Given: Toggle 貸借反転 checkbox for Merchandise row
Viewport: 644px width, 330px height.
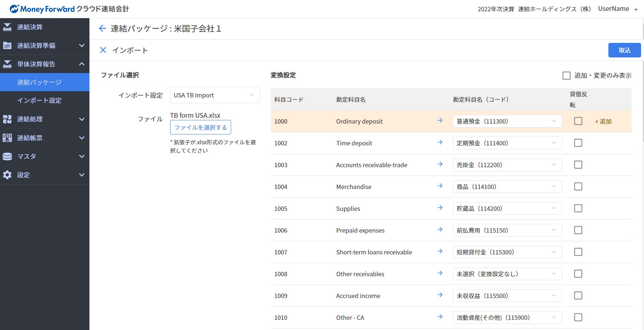Looking at the screenshot, I should 578,186.
